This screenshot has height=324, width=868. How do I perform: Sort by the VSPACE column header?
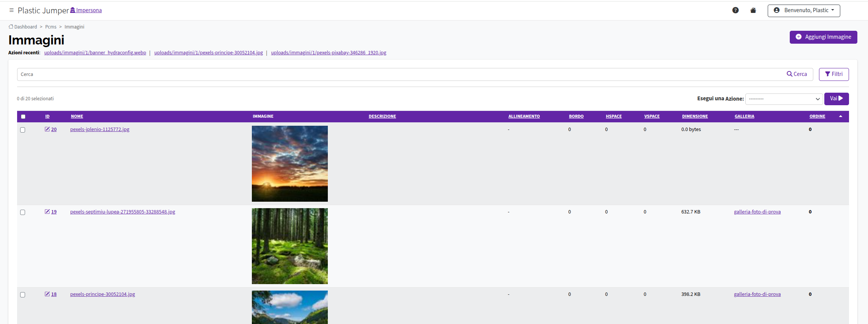pyautogui.click(x=652, y=117)
